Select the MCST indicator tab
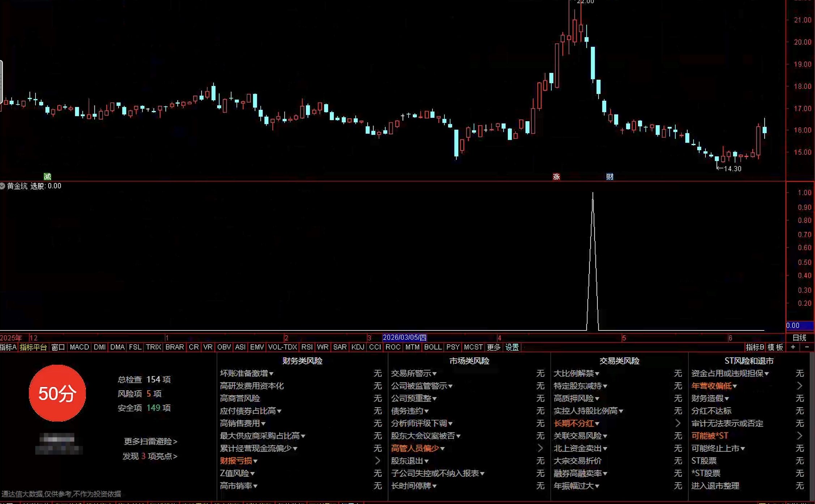The image size is (815, 504). [x=473, y=347]
